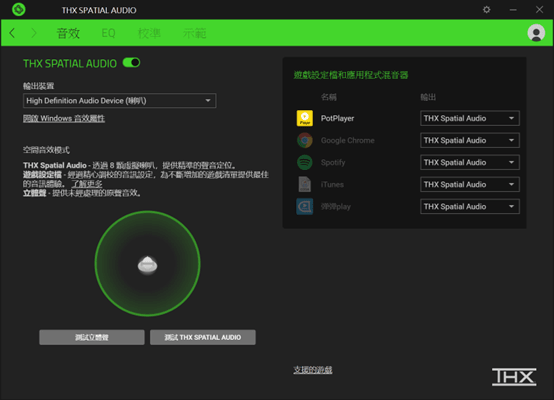Switch to the 示範 tab
This screenshot has height=400, width=554.
click(x=194, y=33)
